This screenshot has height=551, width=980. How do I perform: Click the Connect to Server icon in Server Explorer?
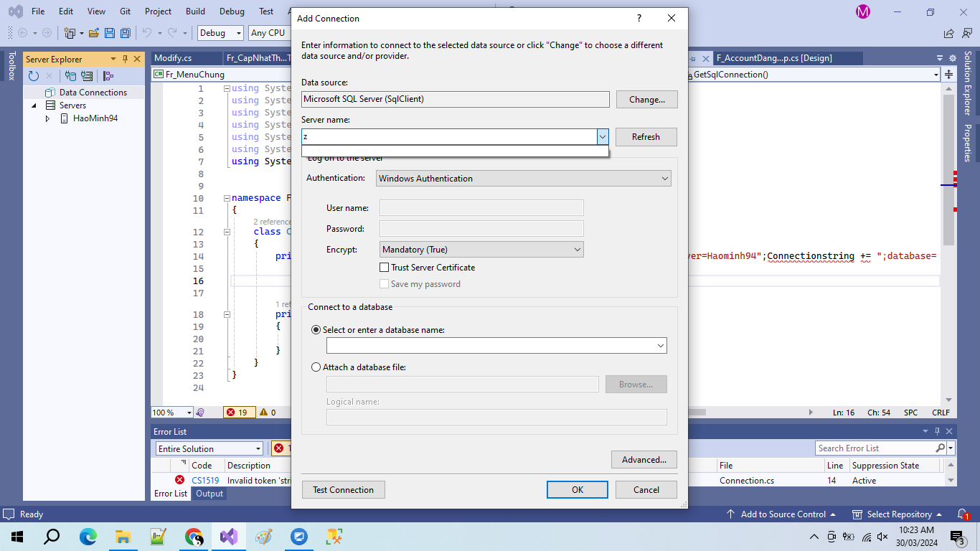coord(87,76)
